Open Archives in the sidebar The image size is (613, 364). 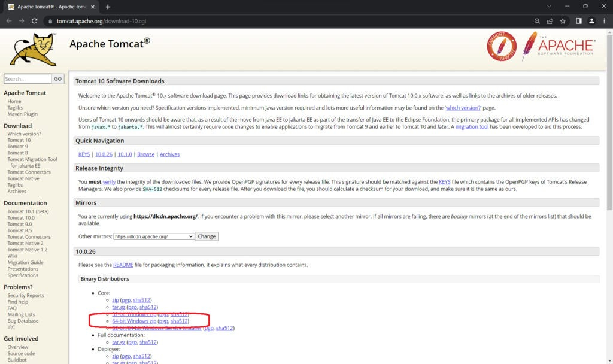point(17,191)
